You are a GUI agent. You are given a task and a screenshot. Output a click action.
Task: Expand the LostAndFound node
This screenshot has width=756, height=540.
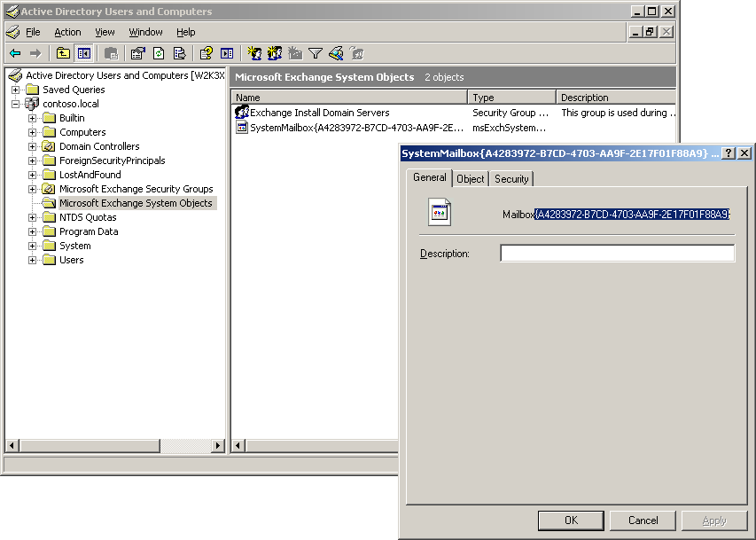(x=32, y=175)
